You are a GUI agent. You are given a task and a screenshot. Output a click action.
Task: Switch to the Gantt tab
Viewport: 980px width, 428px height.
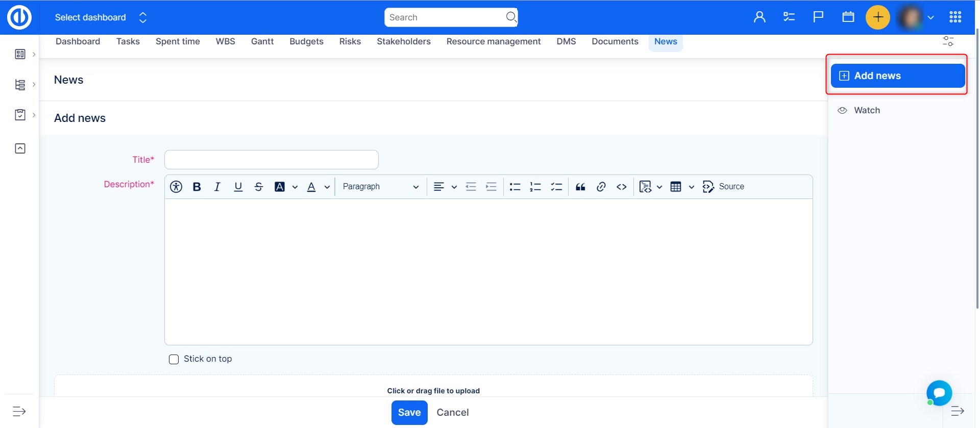tap(262, 41)
